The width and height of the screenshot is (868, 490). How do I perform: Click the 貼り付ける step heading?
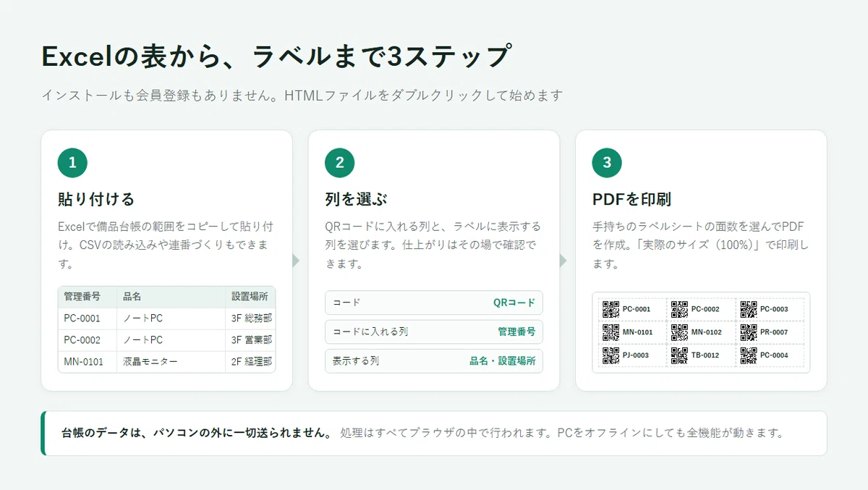(x=96, y=199)
